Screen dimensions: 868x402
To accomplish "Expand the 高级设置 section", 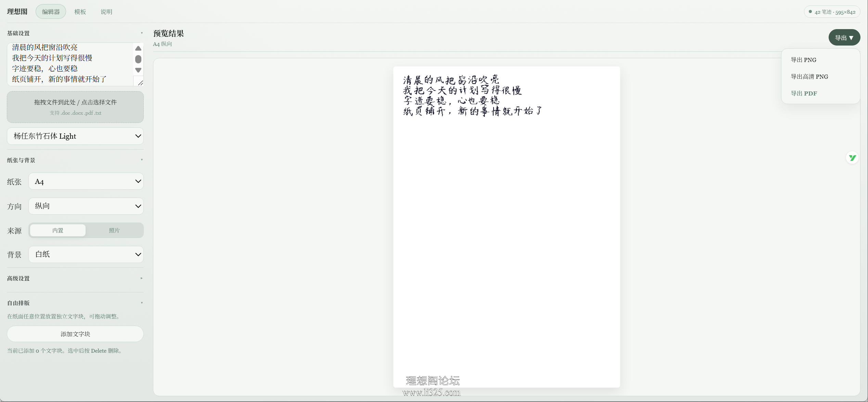I will [x=75, y=278].
